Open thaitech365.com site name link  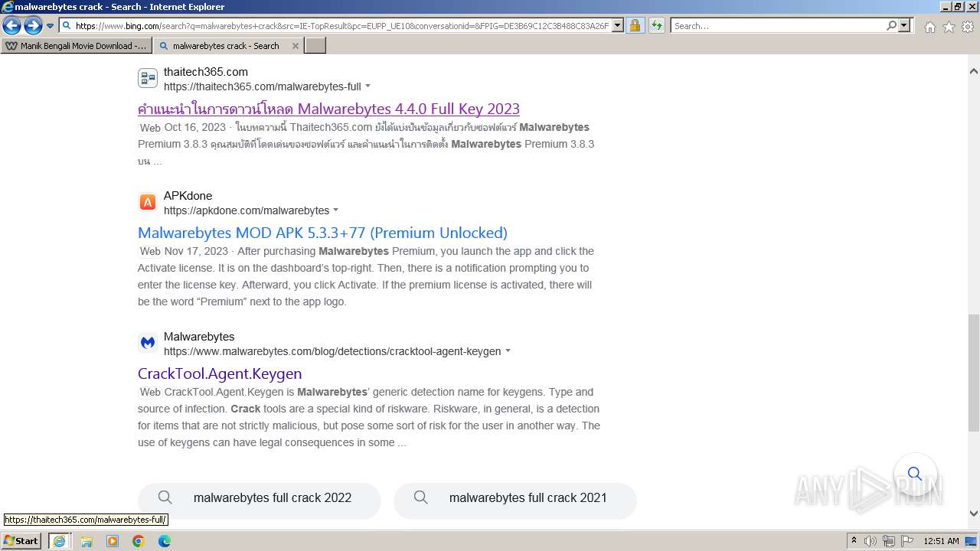[x=206, y=72]
